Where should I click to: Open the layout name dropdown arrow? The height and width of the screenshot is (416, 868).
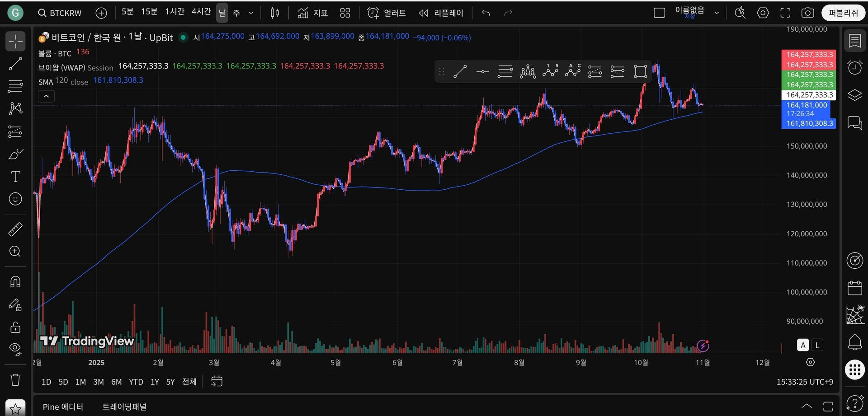click(x=717, y=13)
